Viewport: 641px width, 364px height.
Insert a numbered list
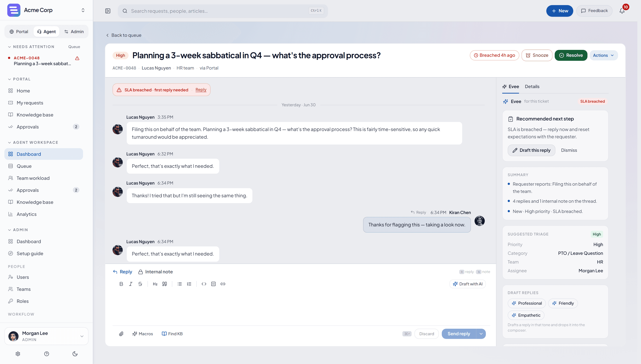pos(189,284)
